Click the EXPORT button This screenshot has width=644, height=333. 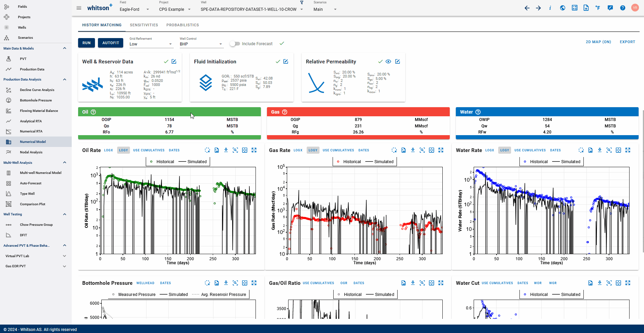click(x=628, y=42)
